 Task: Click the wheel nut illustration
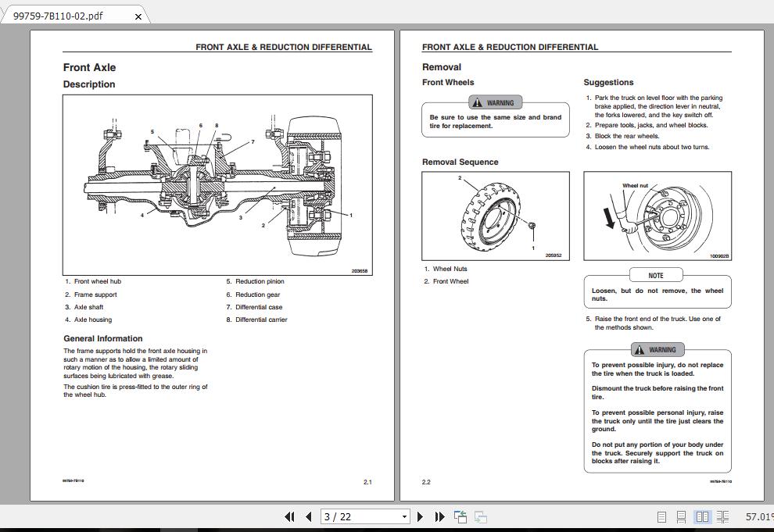point(657,215)
